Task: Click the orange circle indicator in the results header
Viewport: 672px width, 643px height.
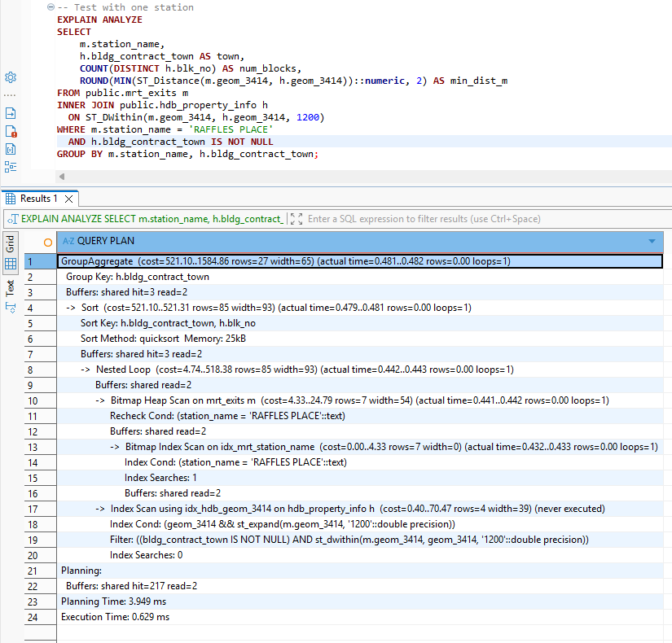Action: 47,242
